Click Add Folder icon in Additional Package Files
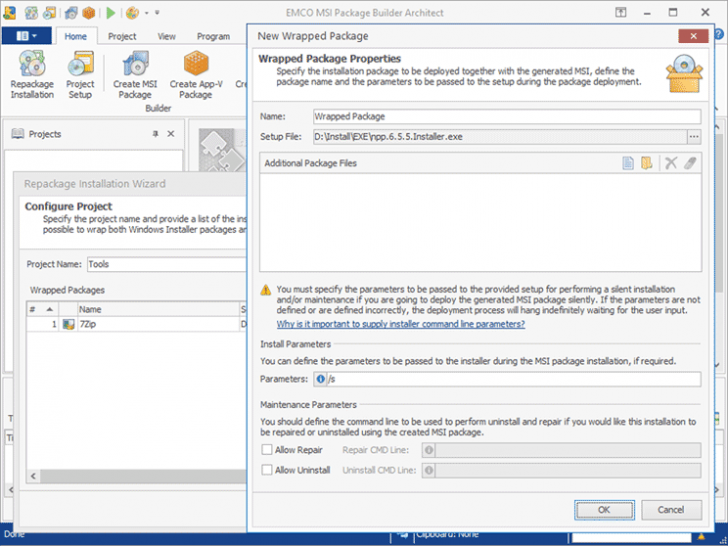 (646, 163)
